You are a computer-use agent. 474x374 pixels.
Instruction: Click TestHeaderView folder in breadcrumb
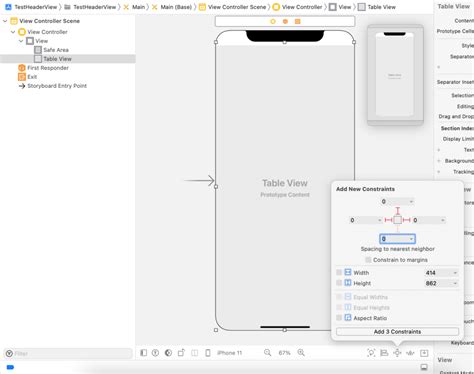(x=90, y=7)
